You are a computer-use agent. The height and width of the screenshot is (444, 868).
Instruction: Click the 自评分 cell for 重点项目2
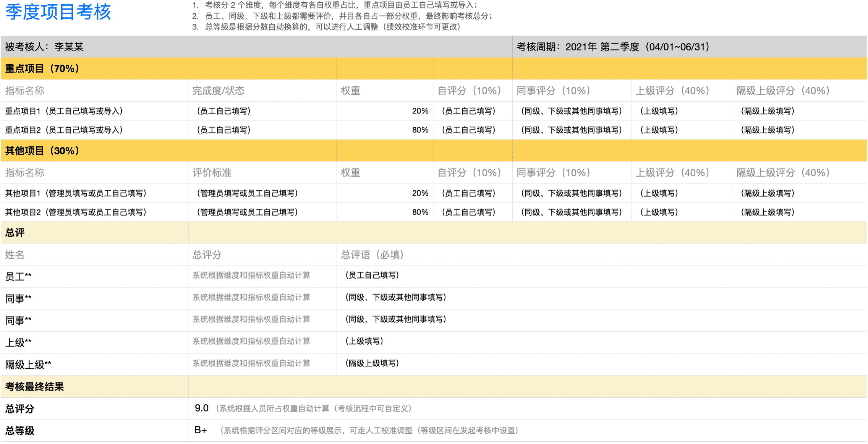pos(473,130)
